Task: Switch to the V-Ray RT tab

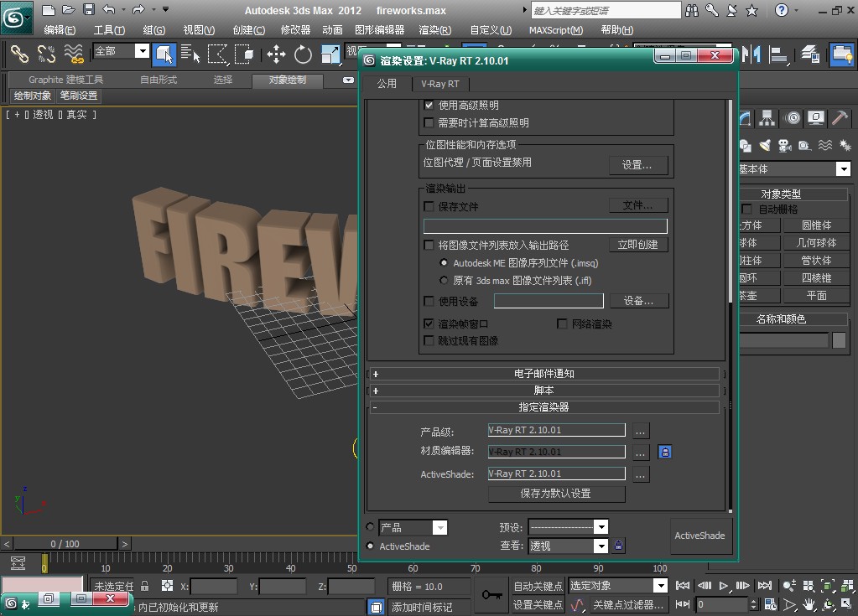Action: point(440,84)
